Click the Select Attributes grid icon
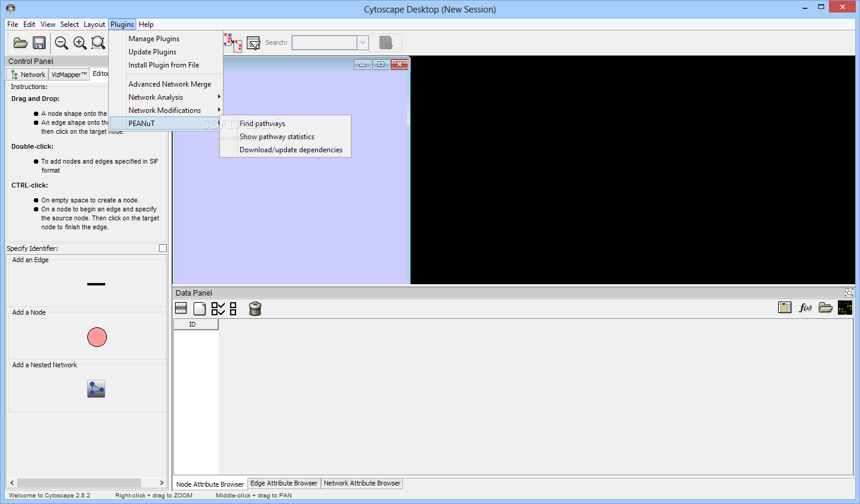This screenshot has height=504, width=860. click(181, 308)
